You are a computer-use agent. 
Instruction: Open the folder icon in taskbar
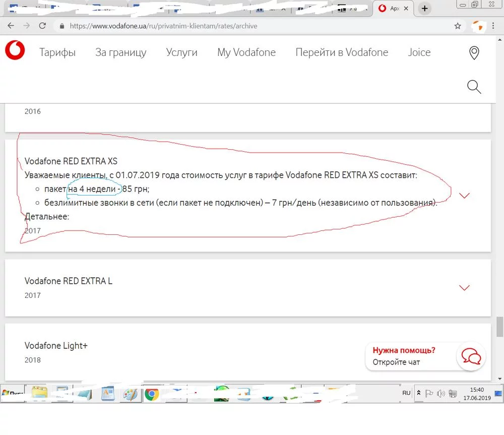click(x=39, y=394)
